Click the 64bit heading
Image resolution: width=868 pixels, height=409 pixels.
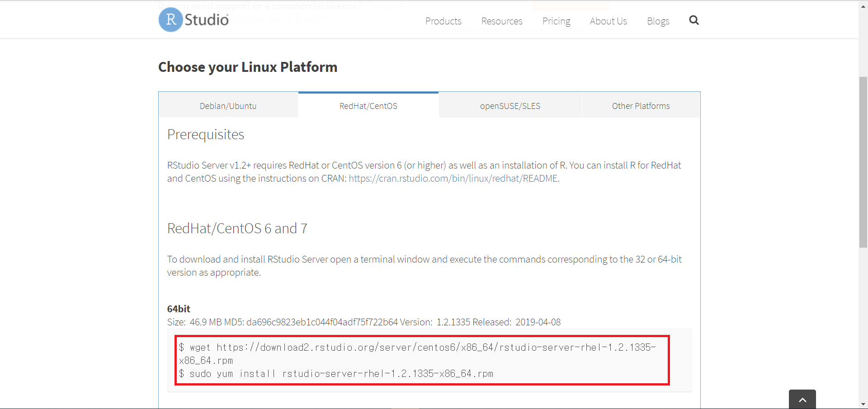[x=179, y=309]
